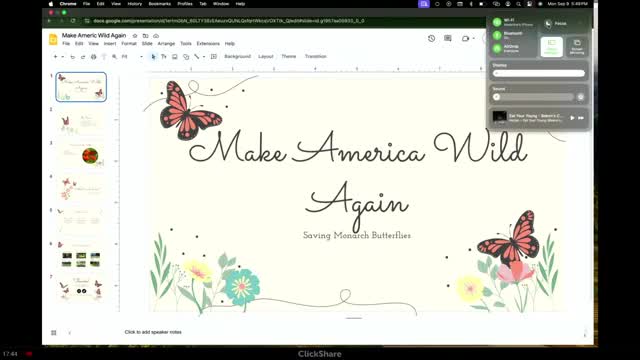The image size is (640, 360).
Task: Add a new slide with plus icon
Action: 55,57
